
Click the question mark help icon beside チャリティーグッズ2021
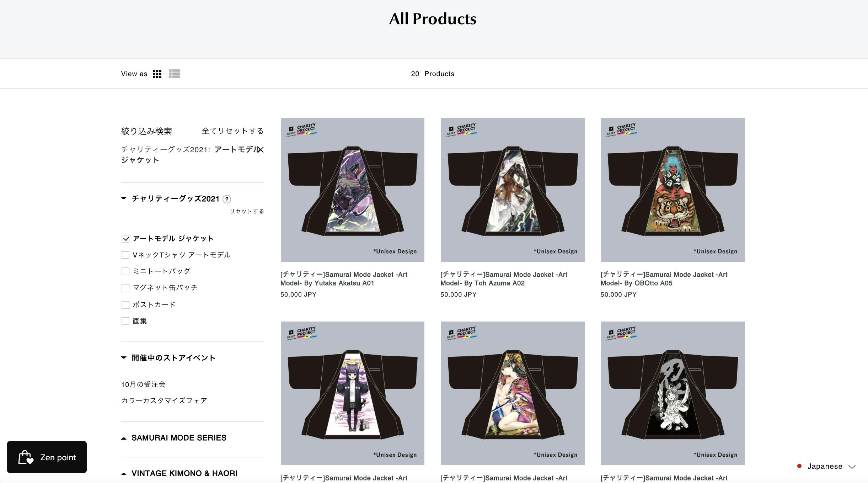[x=227, y=199]
